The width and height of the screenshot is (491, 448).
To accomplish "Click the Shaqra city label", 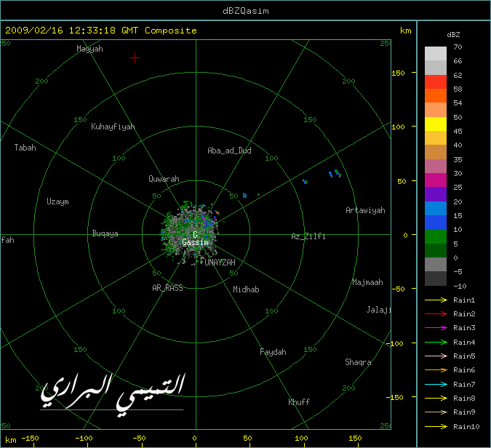I will [358, 362].
